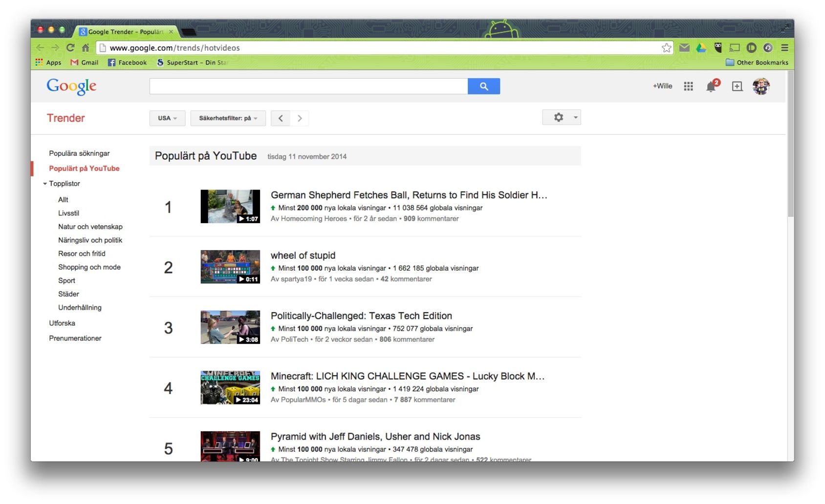Play the German Shepherd video thumbnail

tap(230, 207)
